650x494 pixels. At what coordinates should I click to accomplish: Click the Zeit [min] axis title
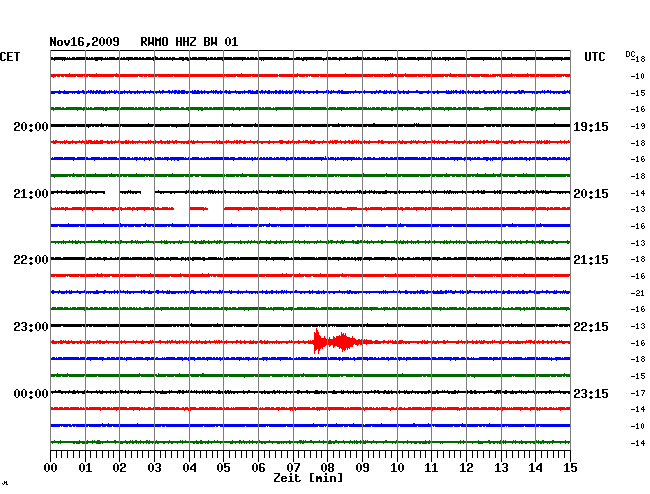click(x=308, y=478)
